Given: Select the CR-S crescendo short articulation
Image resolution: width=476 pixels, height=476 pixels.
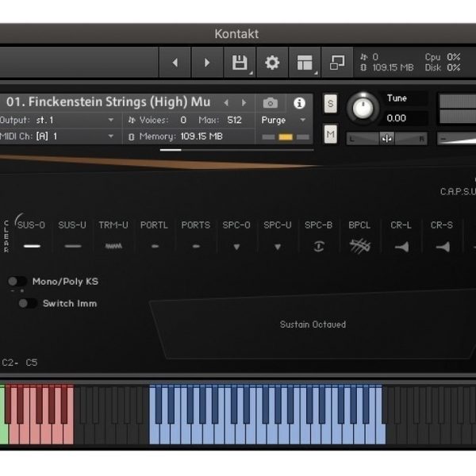Looking at the screenshot, I should click(x=442, y=236).
